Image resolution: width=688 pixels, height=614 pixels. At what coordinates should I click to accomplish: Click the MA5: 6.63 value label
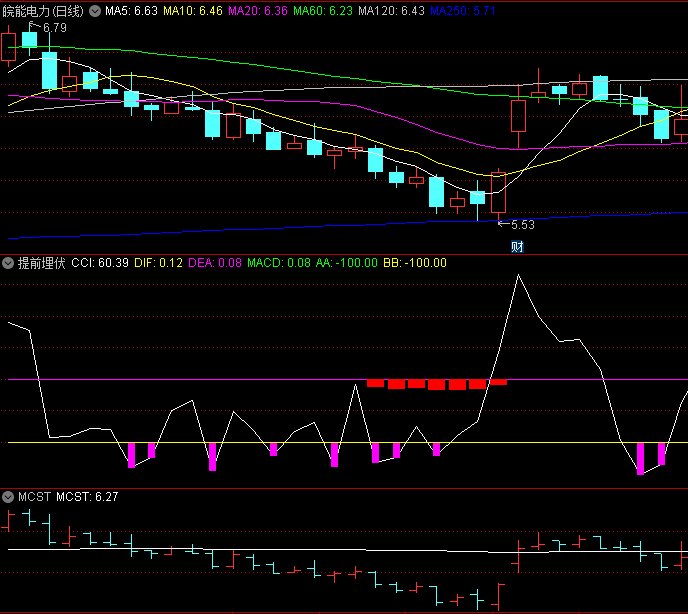pos(131,11)
